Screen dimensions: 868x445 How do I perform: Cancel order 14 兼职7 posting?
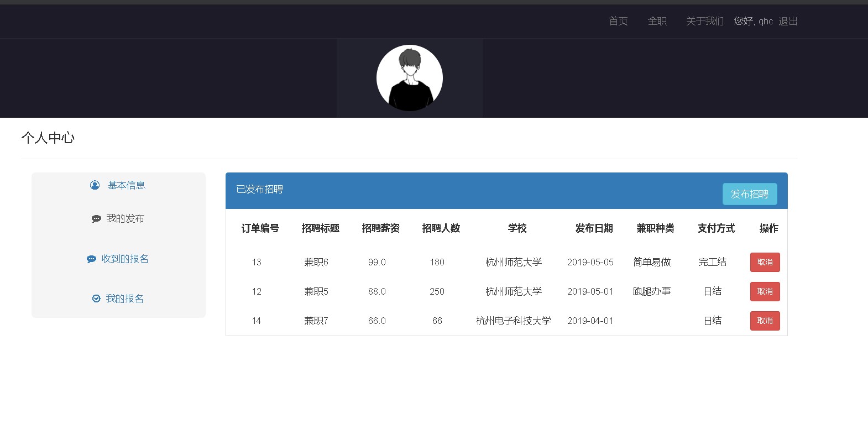point(765,321)
